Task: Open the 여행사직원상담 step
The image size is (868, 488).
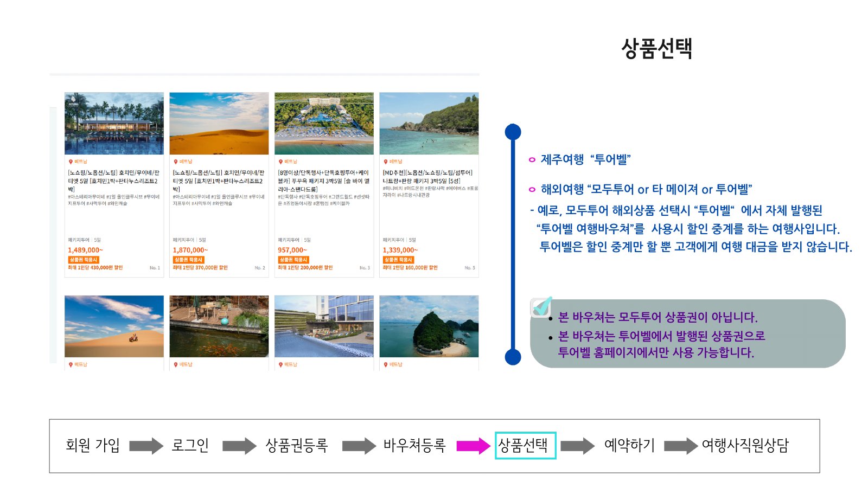Action: tap(745, 445)
